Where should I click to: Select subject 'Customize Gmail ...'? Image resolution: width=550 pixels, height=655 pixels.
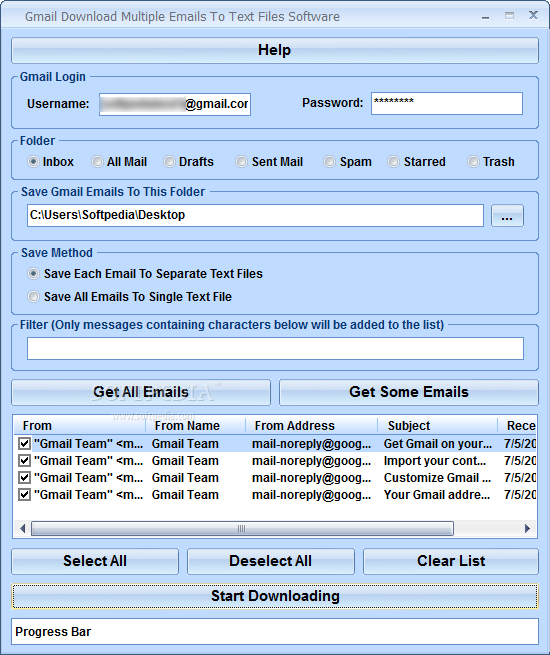pyautogui.click(x=437, y=478)
